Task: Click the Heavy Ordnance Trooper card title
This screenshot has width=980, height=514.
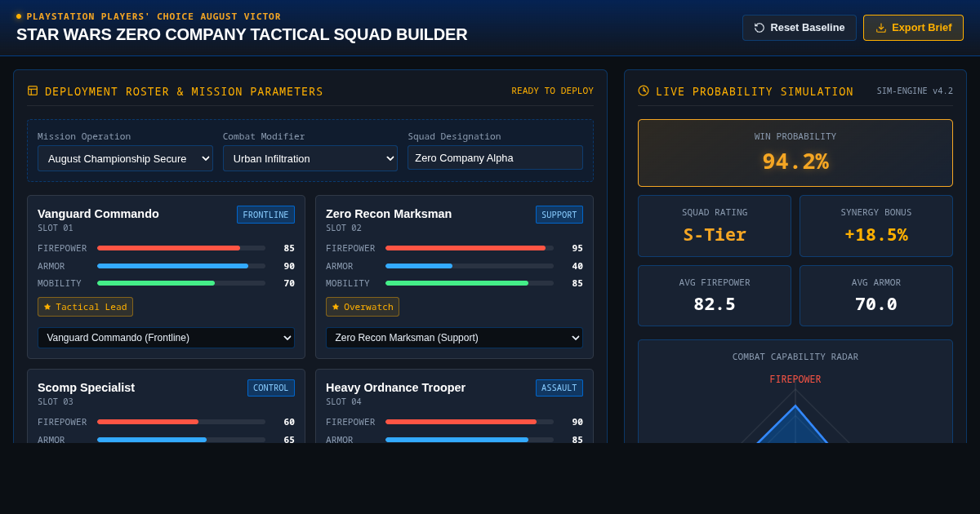Action: pos(395,388)
